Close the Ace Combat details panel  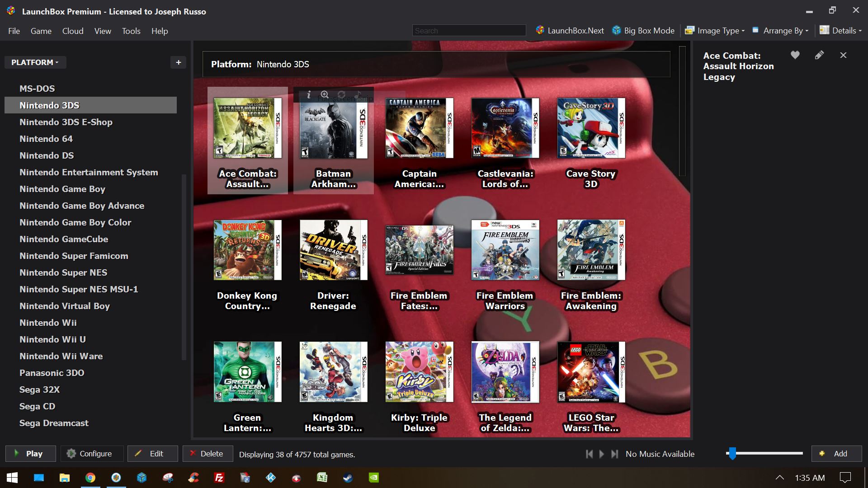point(843,55)
